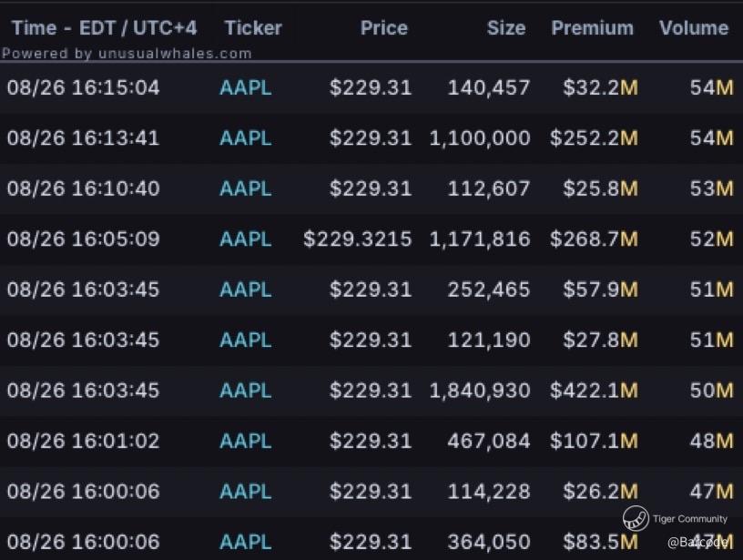Image resolution: width=743 pixels, height=560 pixels.
Task: Sort the table by Price column header
Action: coord(383,27)
